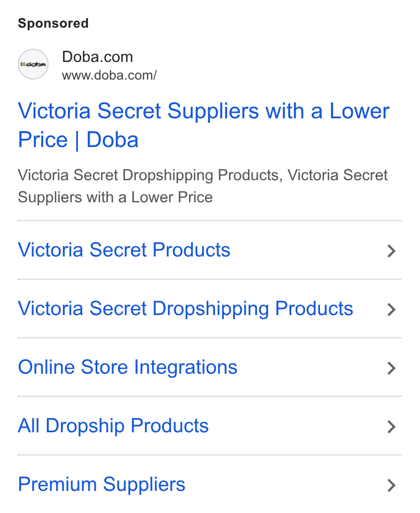Viewport: 420px width, 513px height.
Task: Click the www.doba.com/ display URL
Action: click(x=109, y=75)
